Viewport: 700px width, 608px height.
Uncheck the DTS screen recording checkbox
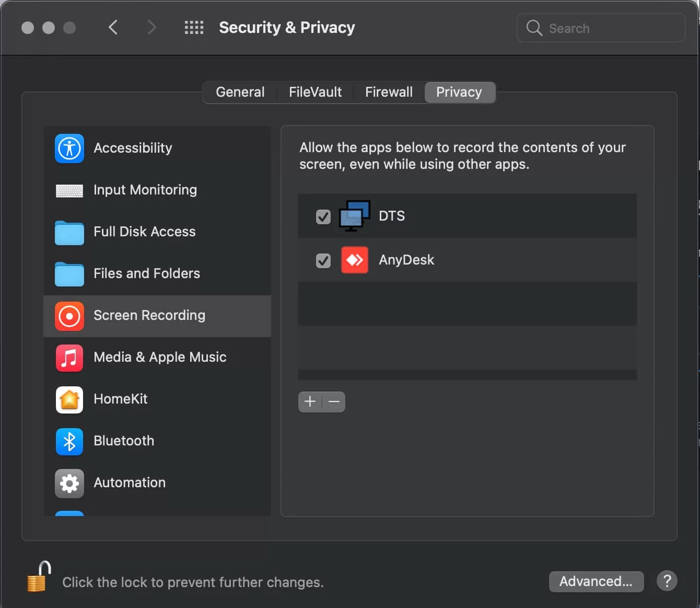[x=323, y=216]
